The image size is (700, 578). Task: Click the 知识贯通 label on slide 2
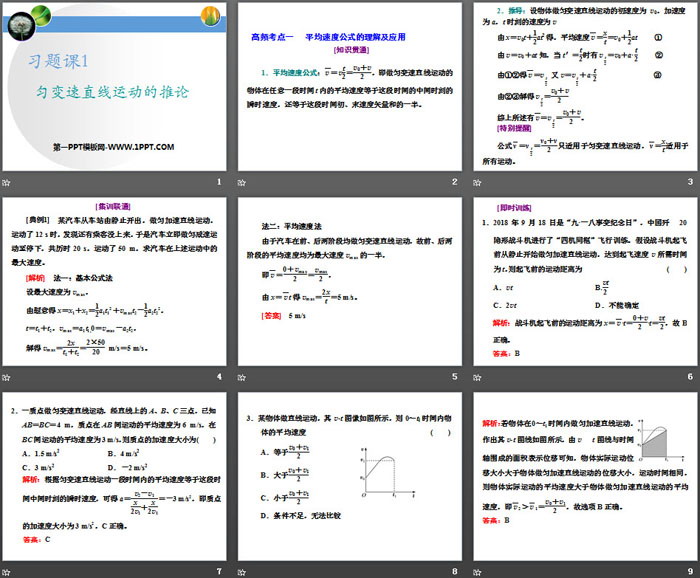(x=351, y=50)
